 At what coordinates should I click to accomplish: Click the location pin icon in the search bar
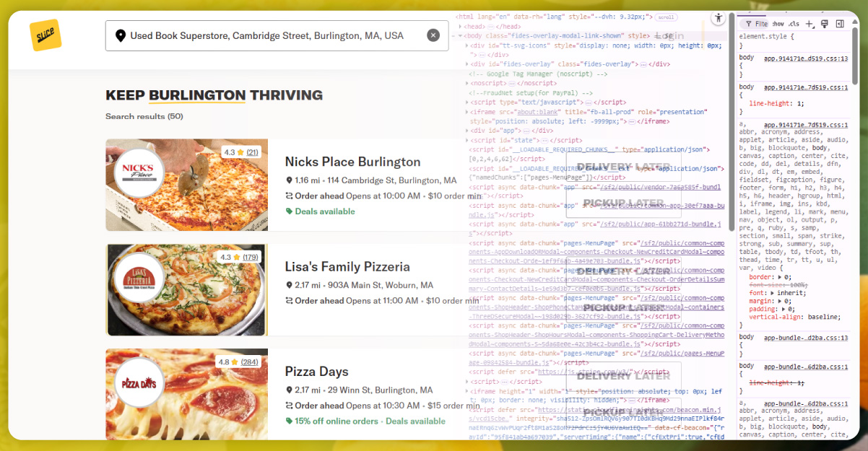point(121,35)
